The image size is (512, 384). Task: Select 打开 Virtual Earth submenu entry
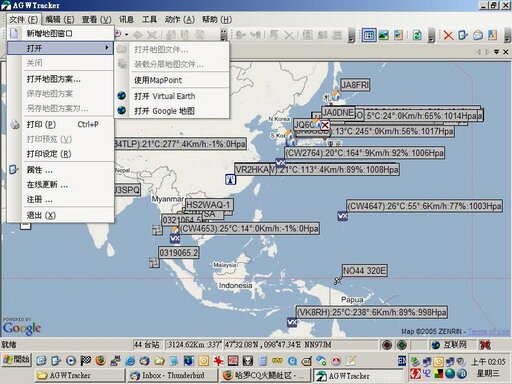click(172, 96)
